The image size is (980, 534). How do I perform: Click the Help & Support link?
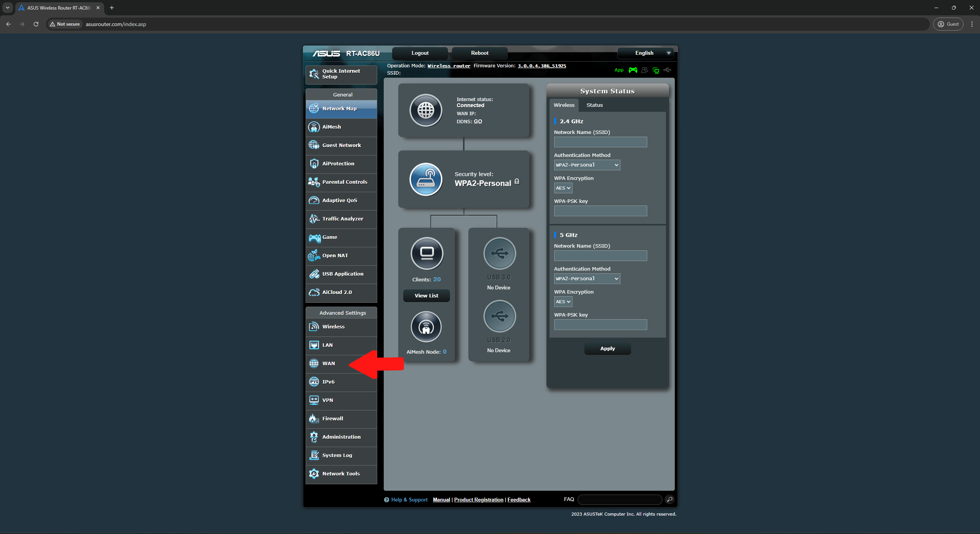pyautogui.click(x=409, y=500)
